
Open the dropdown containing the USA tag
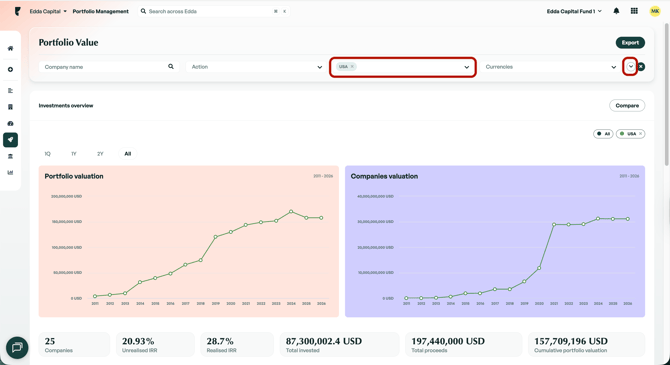[x=403, y=67]
